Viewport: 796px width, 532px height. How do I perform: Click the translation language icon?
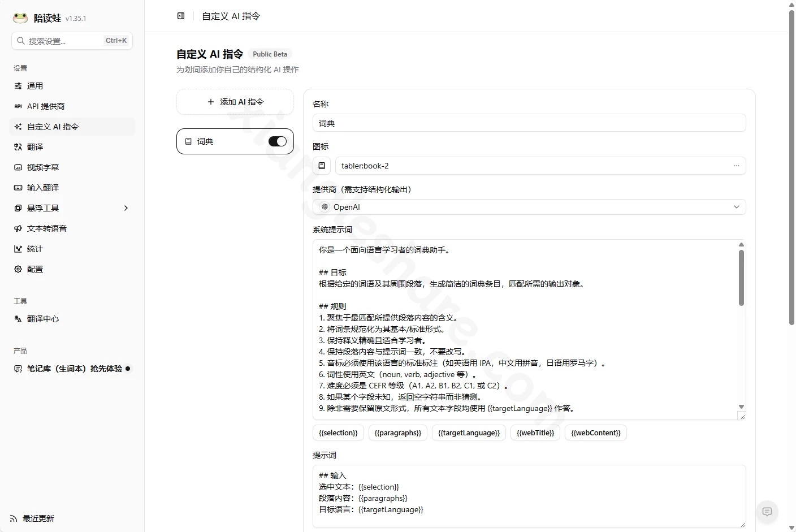(x=18, y=147)
